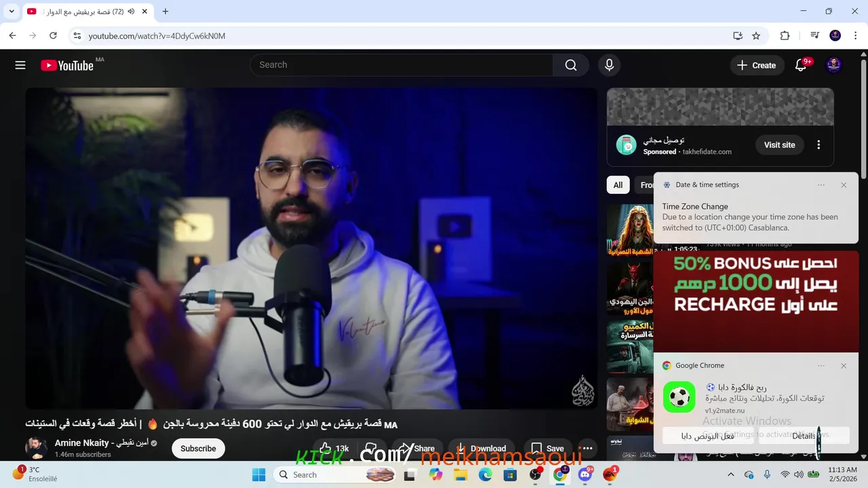Open Chrome extensions puzzle icon
The image size is (868, 488).
pyautogui.click(x=785, y=36)
